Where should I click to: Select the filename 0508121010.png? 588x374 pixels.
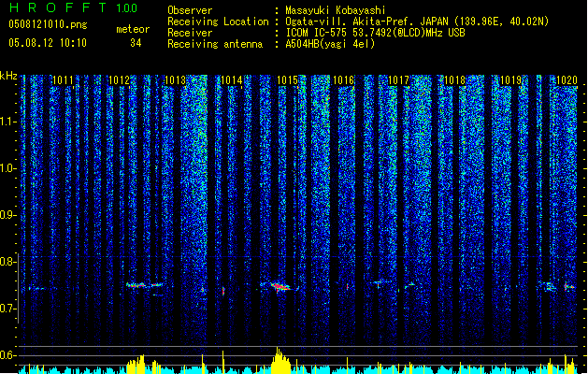click(x=48, y=24)
